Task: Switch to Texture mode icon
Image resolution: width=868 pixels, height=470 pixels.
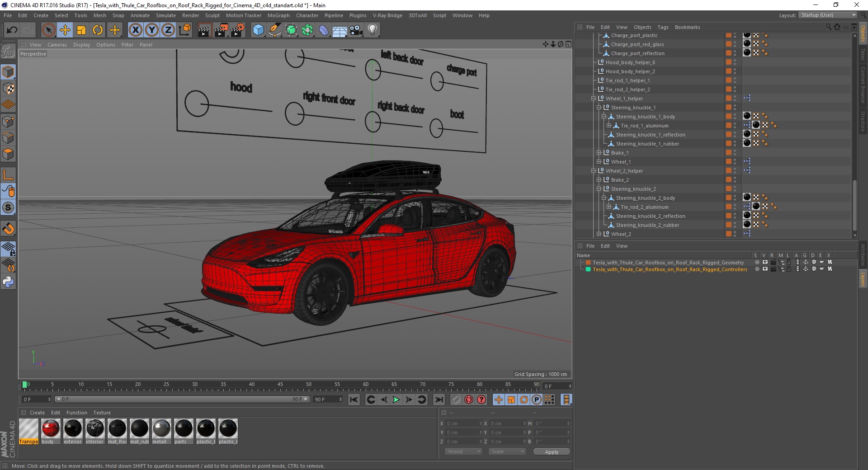Action: tap(8, 89)
